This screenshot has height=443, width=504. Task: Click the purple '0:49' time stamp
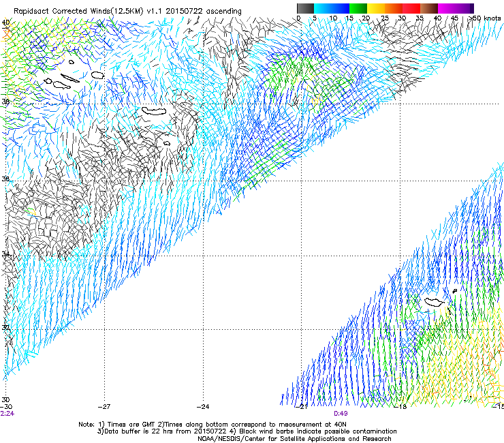click(x=341, y=414)
